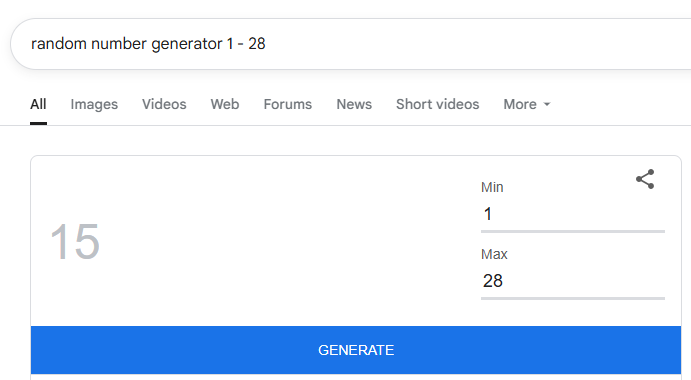
Task: Click the word generator in the search query
Action: 187,44
